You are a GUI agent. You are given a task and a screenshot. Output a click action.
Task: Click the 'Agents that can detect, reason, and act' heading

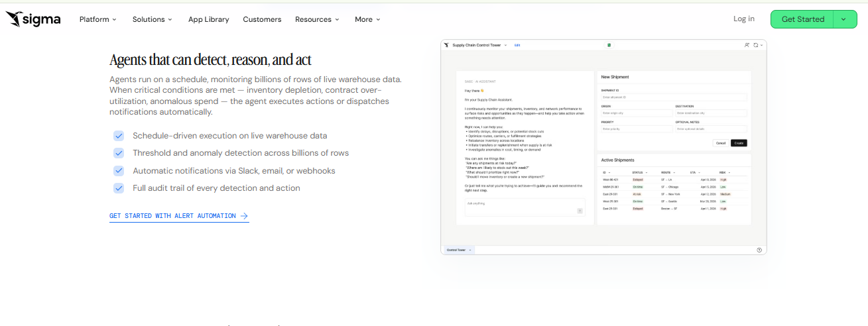pyautogui.click(x=210, y=60)
